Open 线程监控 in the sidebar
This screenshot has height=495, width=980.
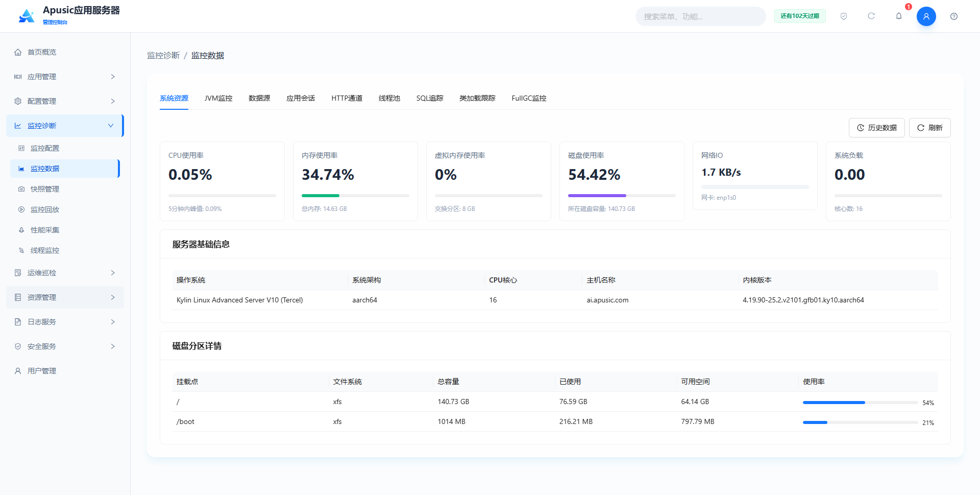pos(65,250)
